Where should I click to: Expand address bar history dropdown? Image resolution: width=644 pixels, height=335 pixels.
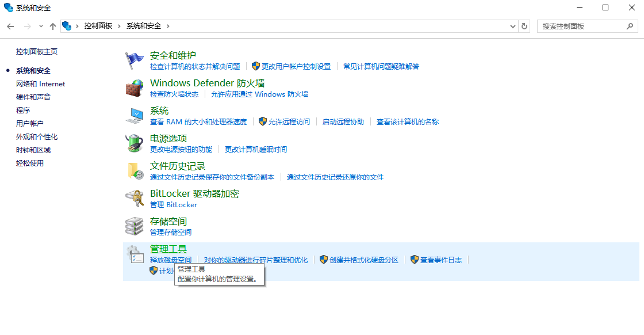point(512,26)
